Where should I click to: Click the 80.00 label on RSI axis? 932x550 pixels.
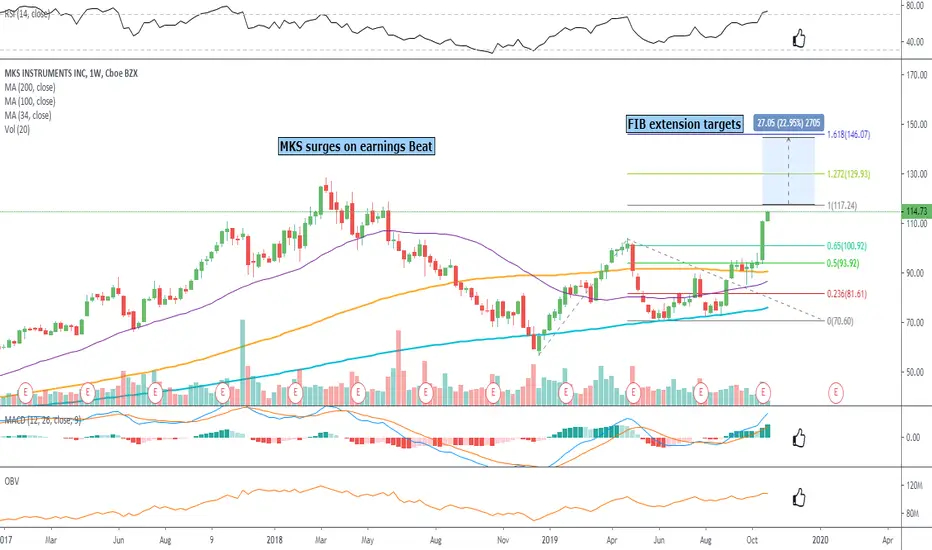(x=915, y=5)
